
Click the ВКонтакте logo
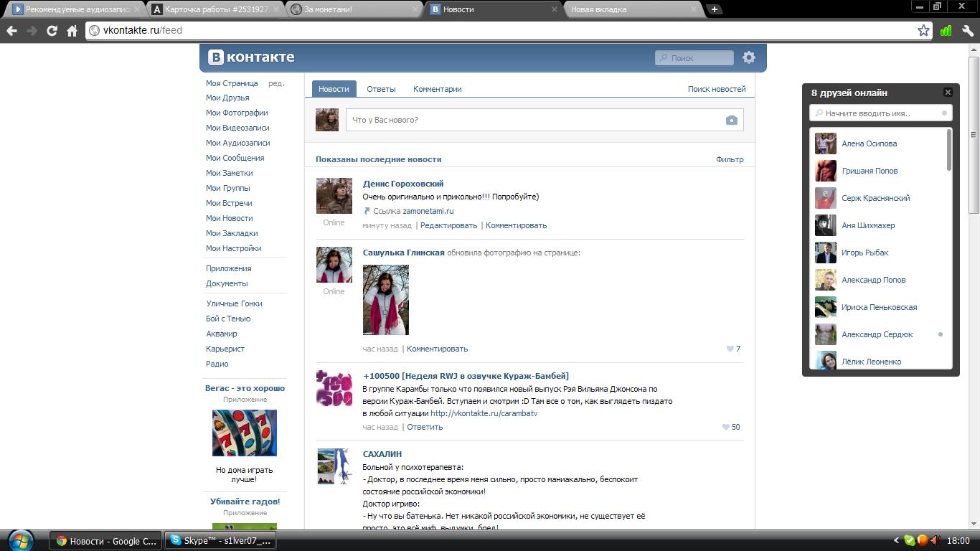pyautogui.click(x=251, y=57)
